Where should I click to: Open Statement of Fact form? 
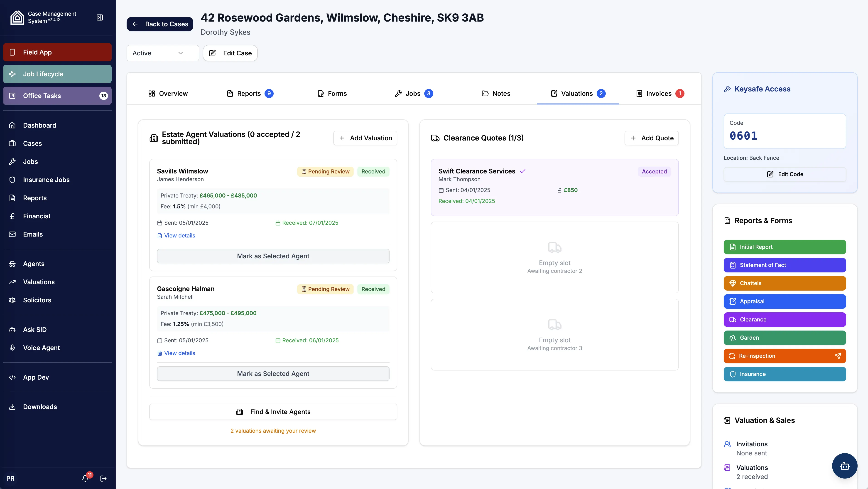point(785,265)
